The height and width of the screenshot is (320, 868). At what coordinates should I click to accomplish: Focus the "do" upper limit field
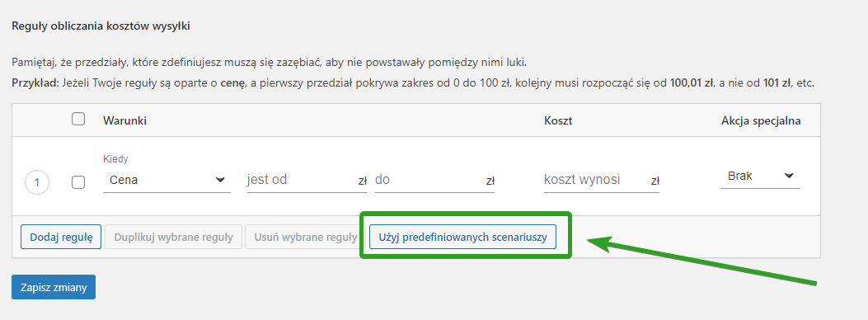429,180
